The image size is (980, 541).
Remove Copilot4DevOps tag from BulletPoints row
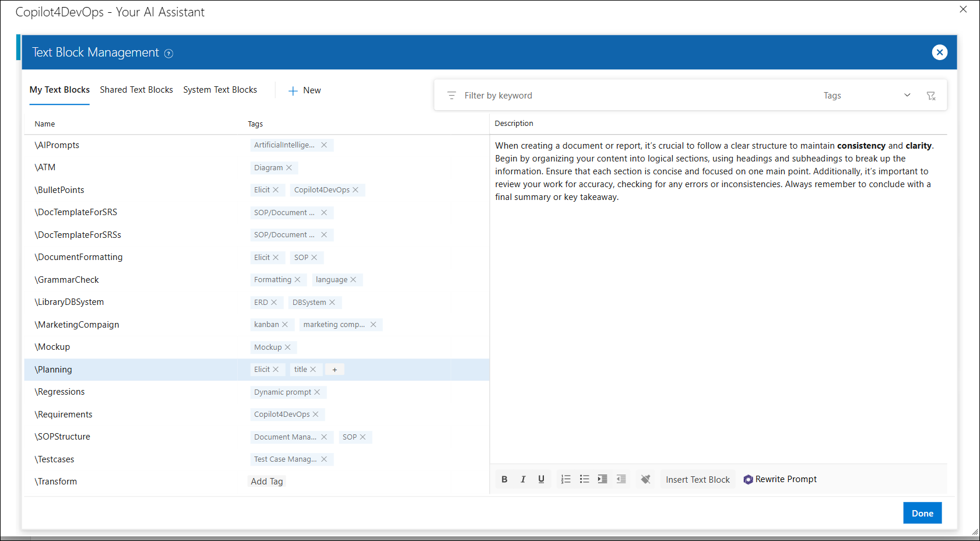[x=356, y=190]
